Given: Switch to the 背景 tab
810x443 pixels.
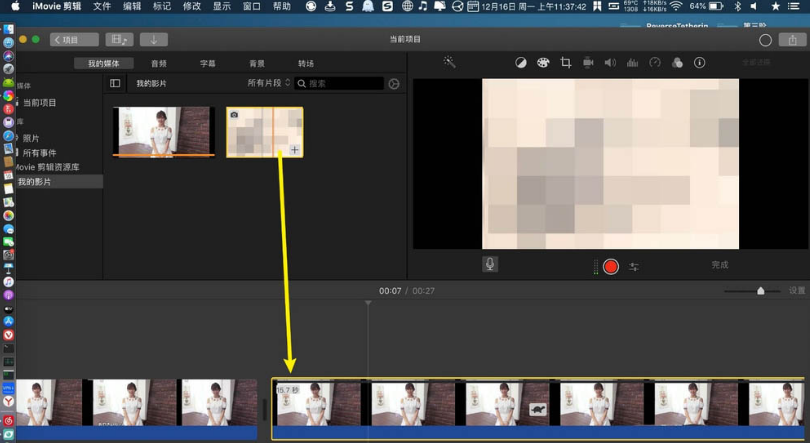Looking at the screenshot, I should (x=257, y=64).
